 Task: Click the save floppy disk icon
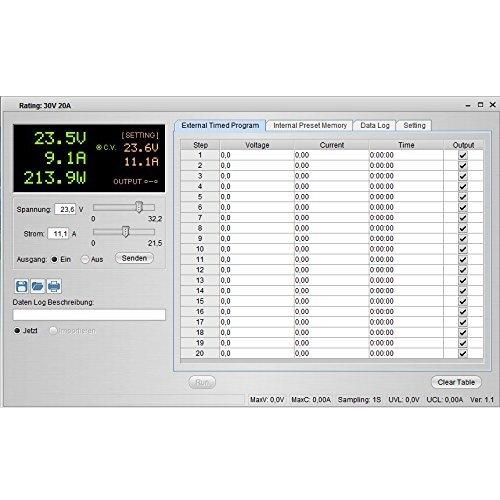[x=22, y=286]
